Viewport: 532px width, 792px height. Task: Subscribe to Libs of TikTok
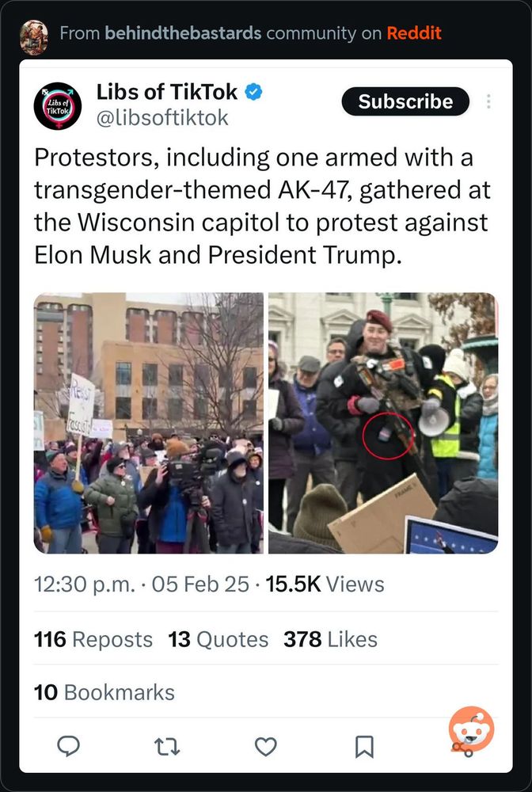point(405,101)
